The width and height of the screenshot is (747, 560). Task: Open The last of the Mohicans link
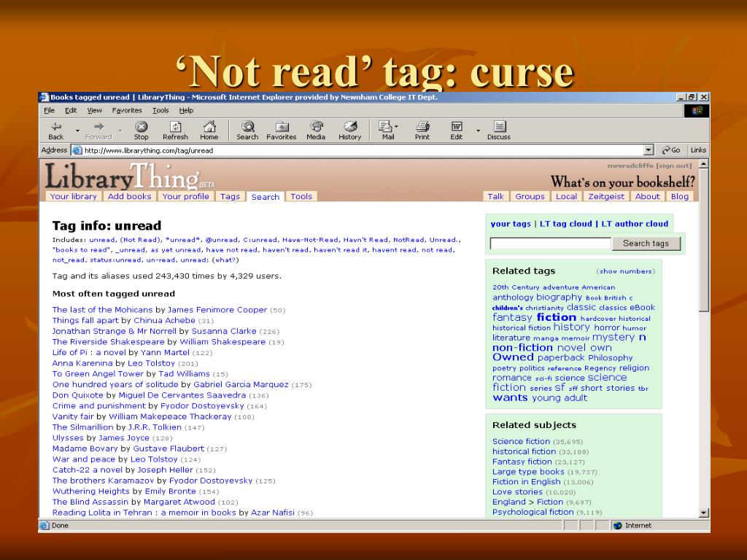pos(102,310)
